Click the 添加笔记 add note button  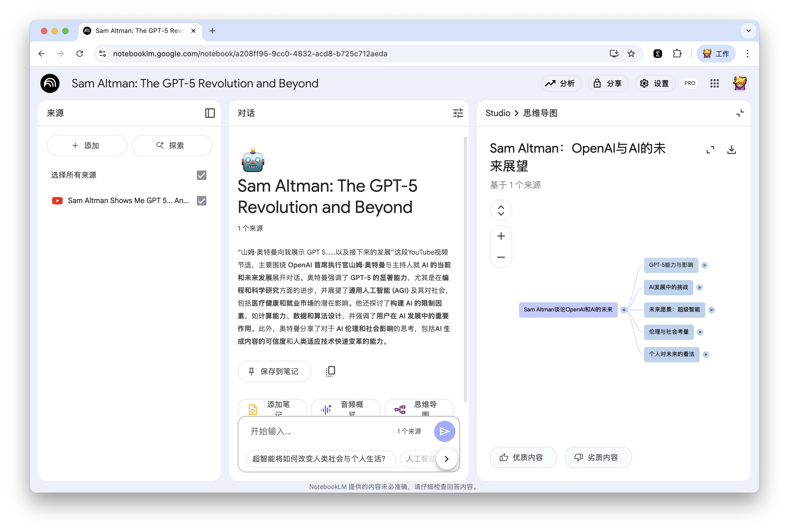click(x=272, y=408)
